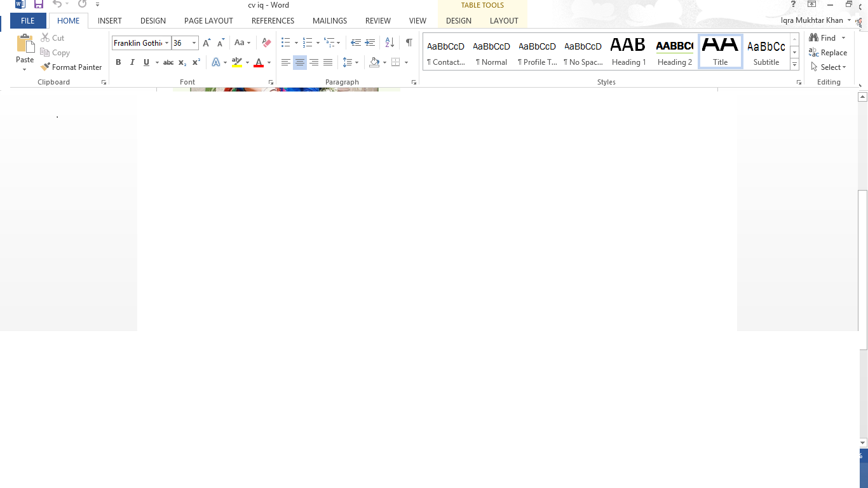Switch to the Page Layout tab
This screenshot has height=488, width=868.
point(208,21)
